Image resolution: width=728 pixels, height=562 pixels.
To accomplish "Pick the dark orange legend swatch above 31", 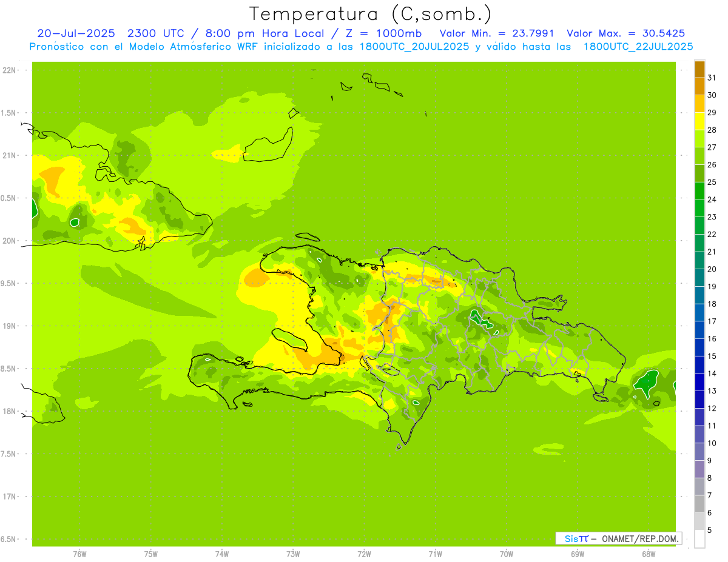I will coord(699,69).
